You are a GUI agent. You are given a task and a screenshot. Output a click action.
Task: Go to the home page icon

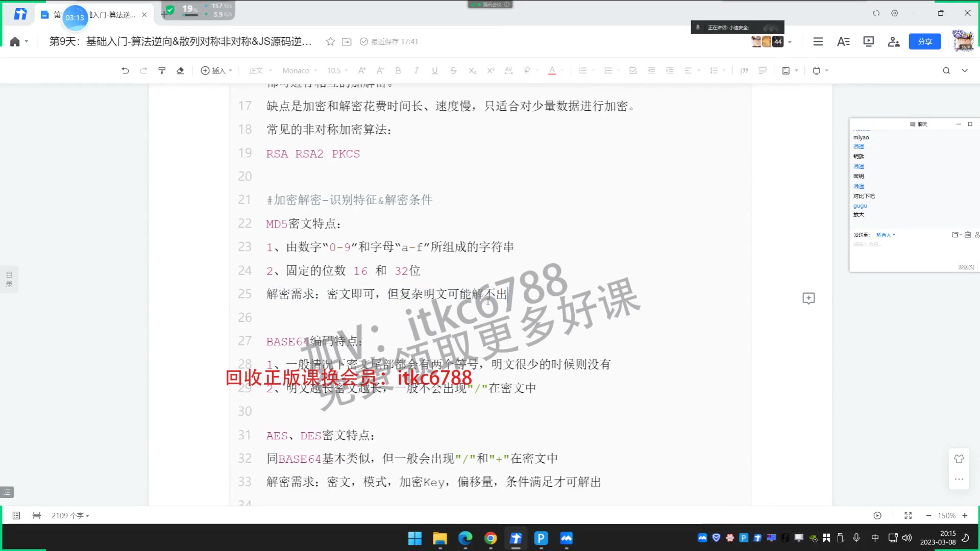15,42
